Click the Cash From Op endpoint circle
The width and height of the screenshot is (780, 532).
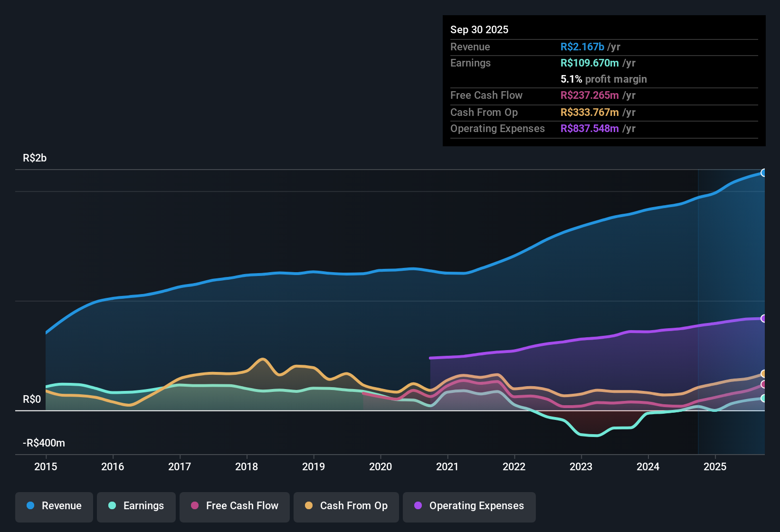tap(764, 374)
